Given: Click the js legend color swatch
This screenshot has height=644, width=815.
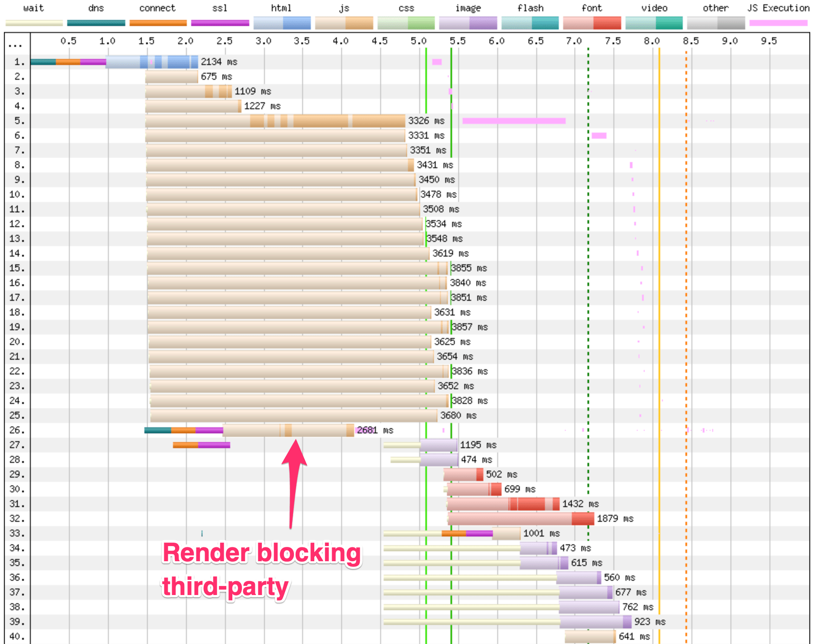Looking at the screenshot, I should point(344,23).
